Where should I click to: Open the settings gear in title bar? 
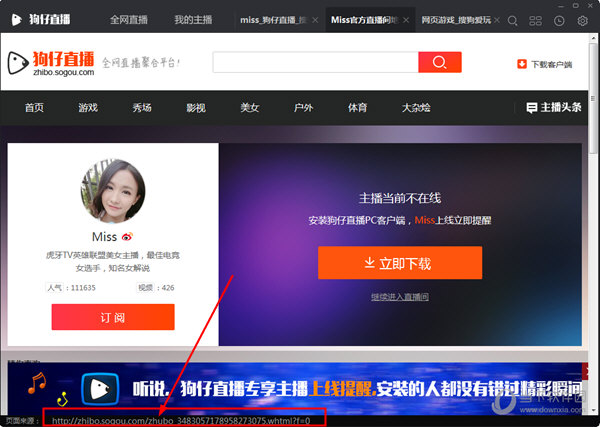(x=581, y=19)
